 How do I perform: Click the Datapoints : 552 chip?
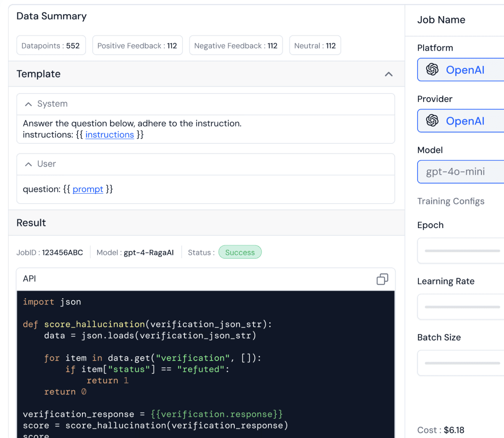click(51, 45)
